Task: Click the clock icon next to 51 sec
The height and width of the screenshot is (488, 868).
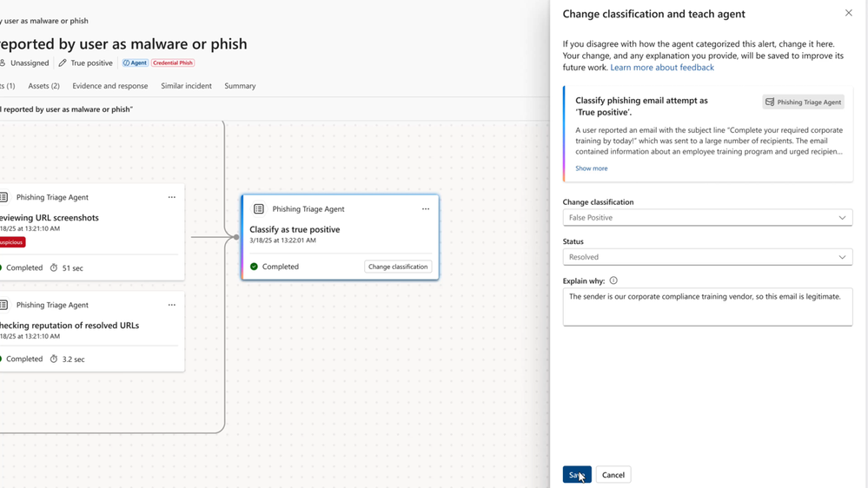Action: 54,268
